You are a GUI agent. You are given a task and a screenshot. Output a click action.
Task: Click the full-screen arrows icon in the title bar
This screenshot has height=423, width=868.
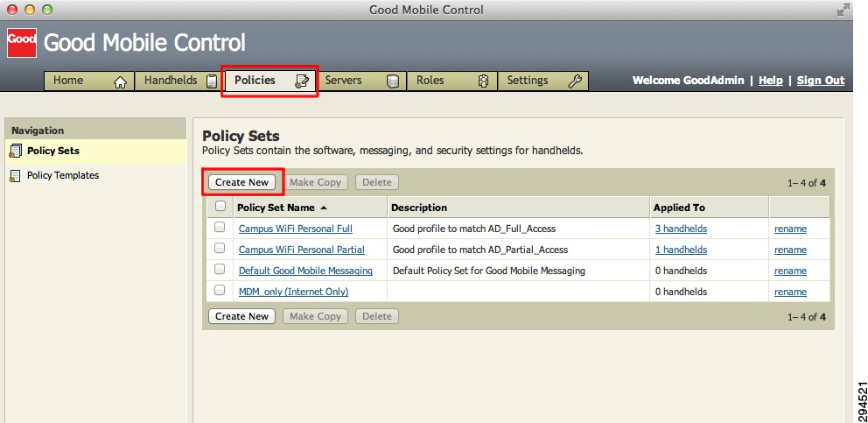pos(843,10)
